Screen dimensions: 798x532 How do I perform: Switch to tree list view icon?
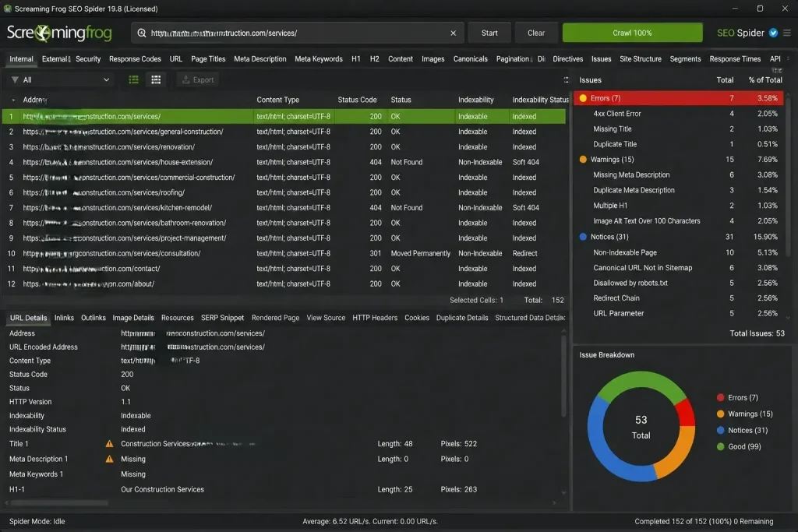(x=134, y=80)
